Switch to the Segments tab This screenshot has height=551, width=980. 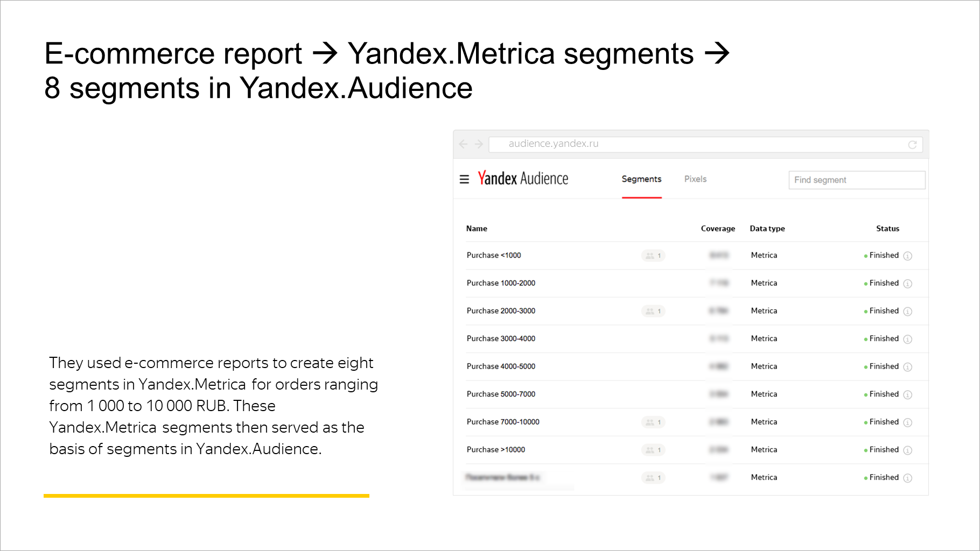[x=641, y=179]
